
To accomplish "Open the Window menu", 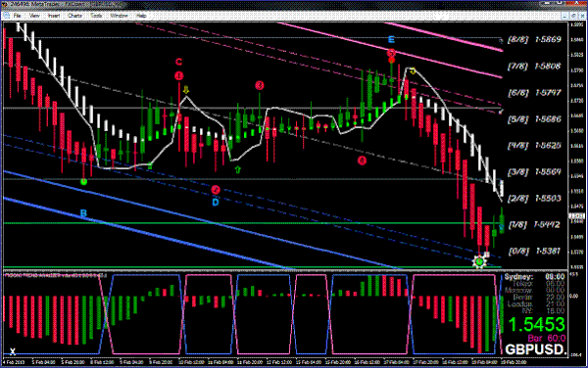I will tap(119, 16).
